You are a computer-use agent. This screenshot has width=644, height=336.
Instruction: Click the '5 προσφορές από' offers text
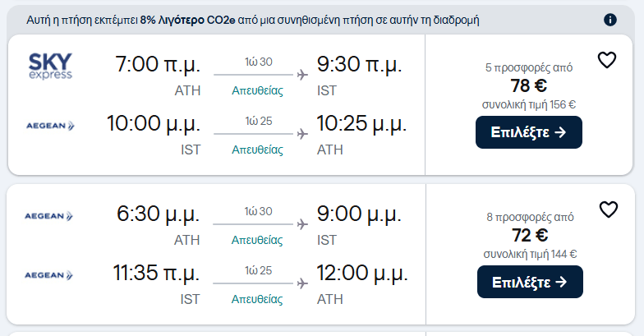pyautogui.click(x=529, y=68)
